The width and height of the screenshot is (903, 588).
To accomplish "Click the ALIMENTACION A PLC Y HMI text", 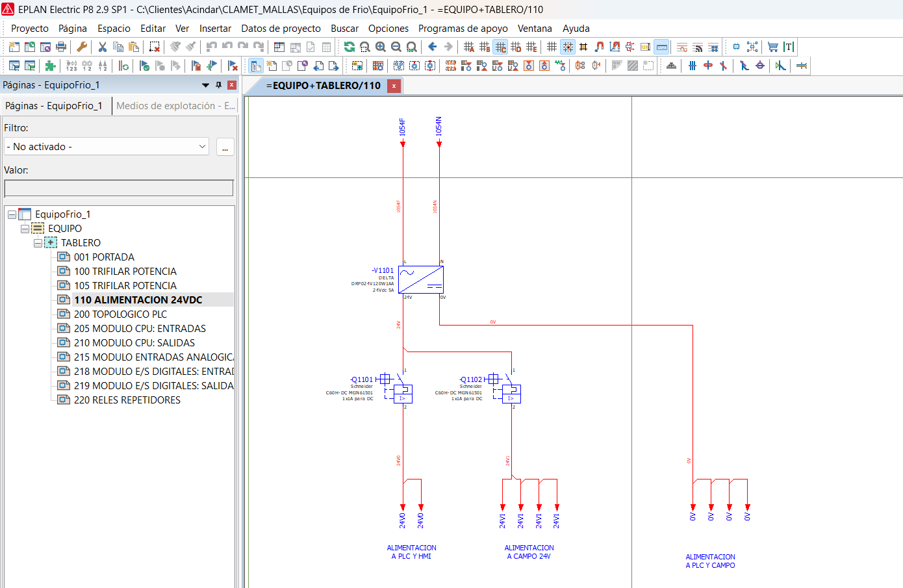I will 411,552.
